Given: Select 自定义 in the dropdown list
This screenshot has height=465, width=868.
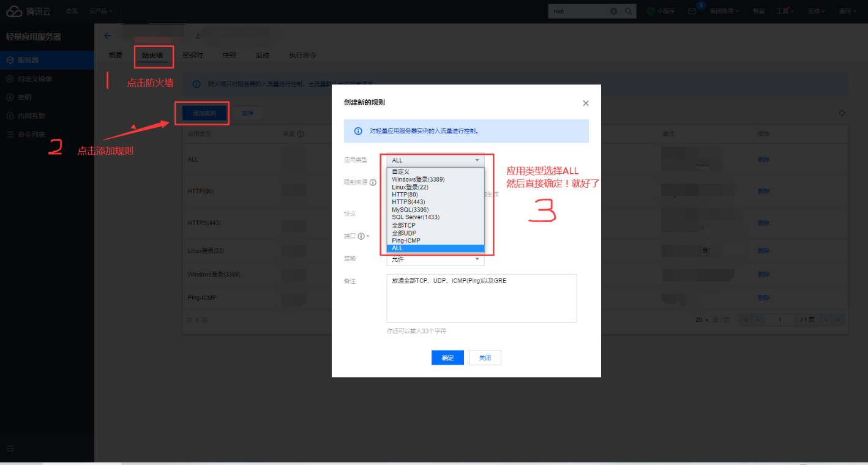Looking at the screenshot, I should click(x=435, y=172).
